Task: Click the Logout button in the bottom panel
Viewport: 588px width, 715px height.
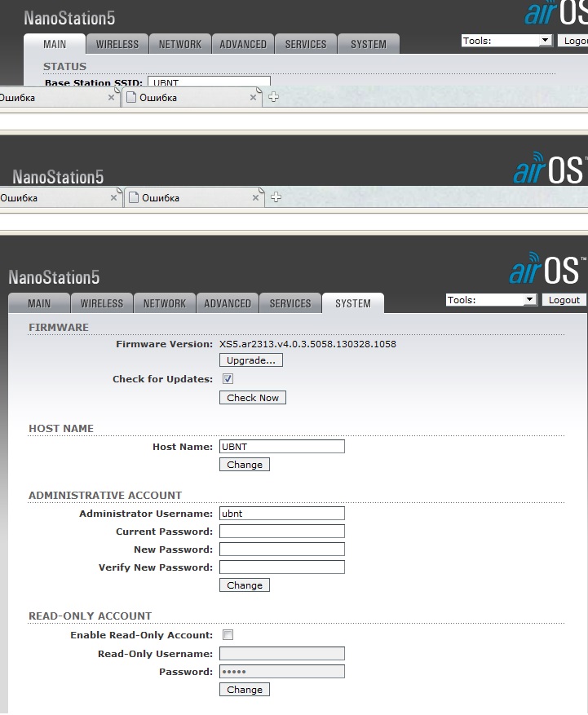Action: pyautogui.click(x=564, y=300)
